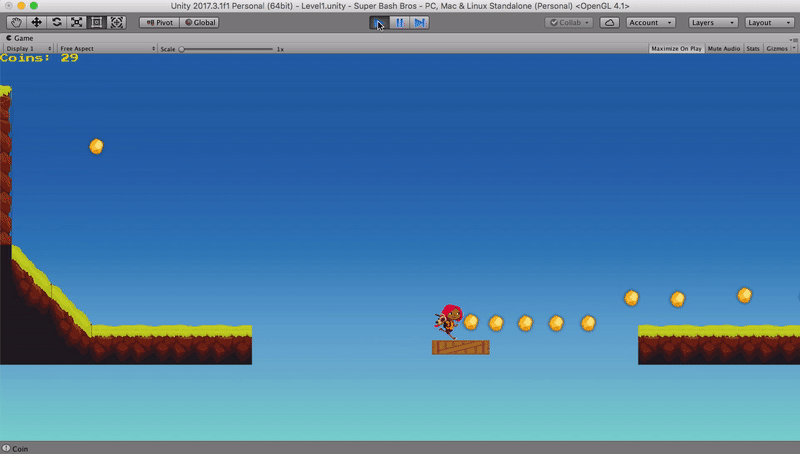Select the Rotate tool
Viewport: 800px width, 454px height.
coord(56,22)
